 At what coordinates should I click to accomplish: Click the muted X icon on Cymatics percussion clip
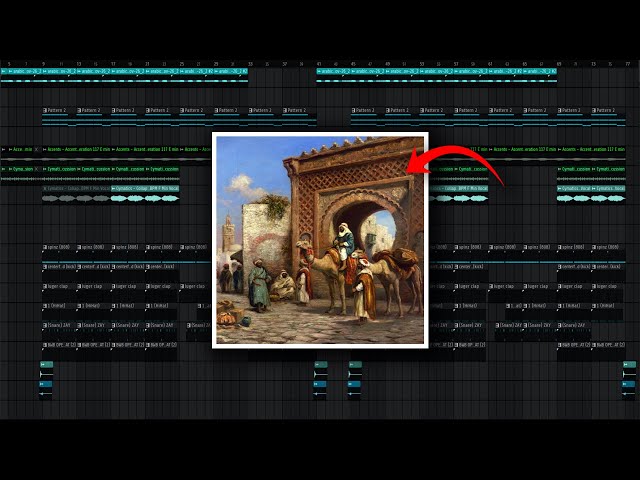tap(38, 169)
